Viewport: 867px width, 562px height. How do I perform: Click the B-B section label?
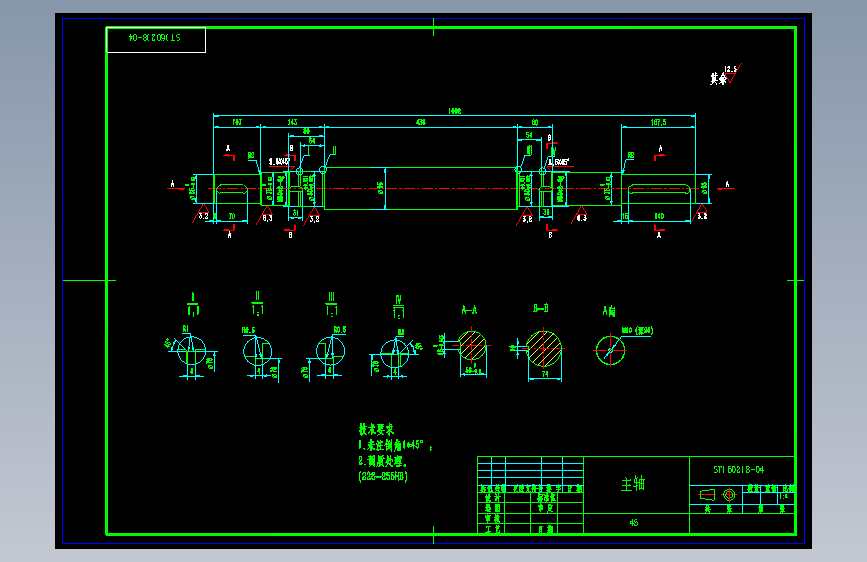541,308
